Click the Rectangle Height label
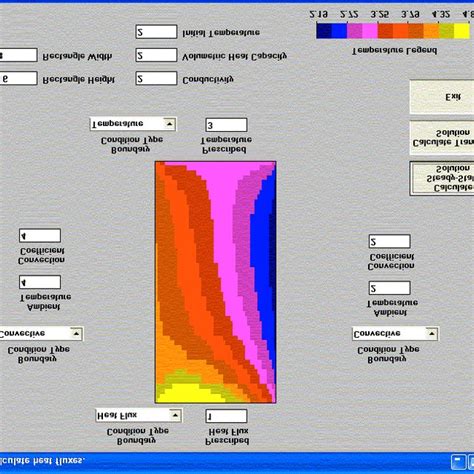This screenshot has width=474, height=474. [x=79, y=80]
